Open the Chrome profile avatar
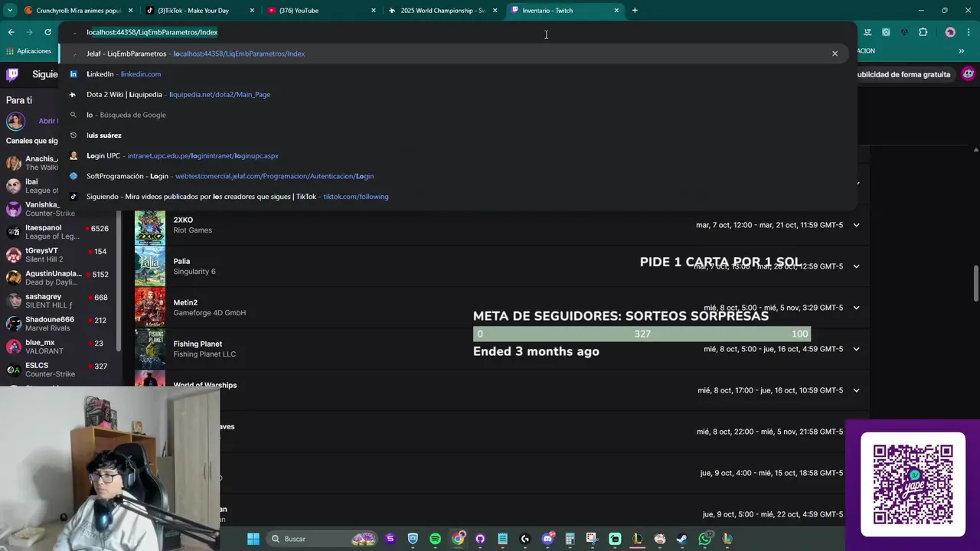The height and width of the screenshot is (551, 980). click(x=950, y=32)
